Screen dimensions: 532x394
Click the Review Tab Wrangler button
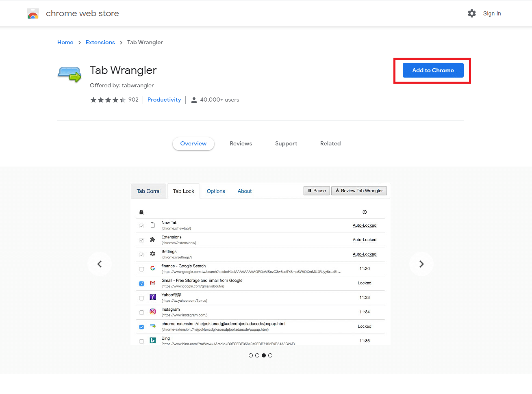click(x=359, y=191)
